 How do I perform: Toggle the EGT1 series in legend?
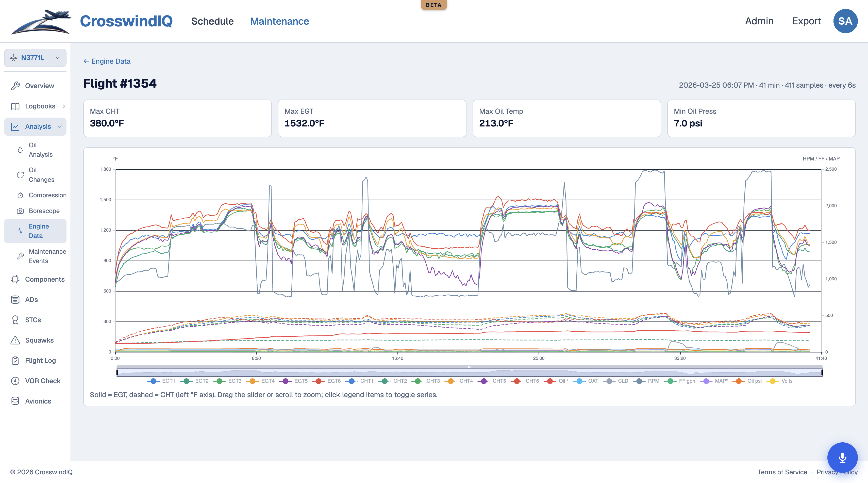pos(161,381)
